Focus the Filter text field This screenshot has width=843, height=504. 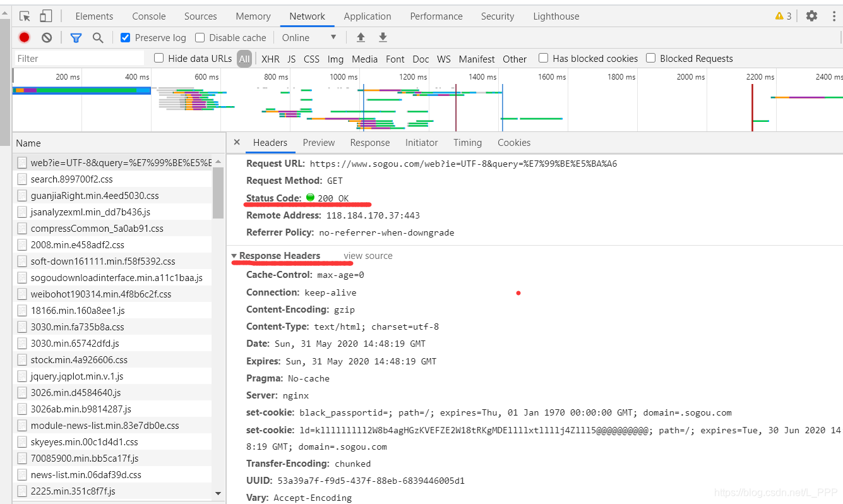tap(80, 58)
